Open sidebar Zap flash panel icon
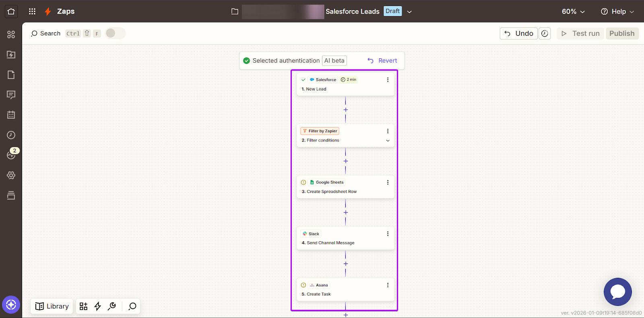644x318 pixels. [11, 55]
